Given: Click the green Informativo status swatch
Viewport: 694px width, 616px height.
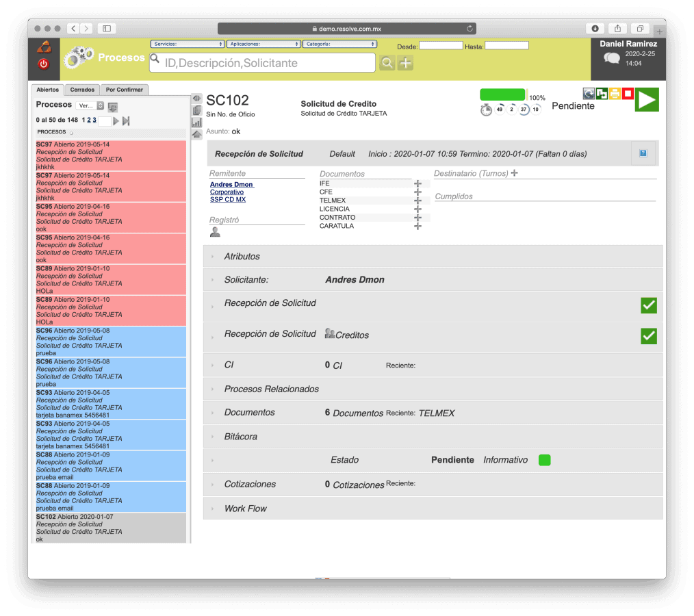Looking at the screenshot, I should point(544,460).
